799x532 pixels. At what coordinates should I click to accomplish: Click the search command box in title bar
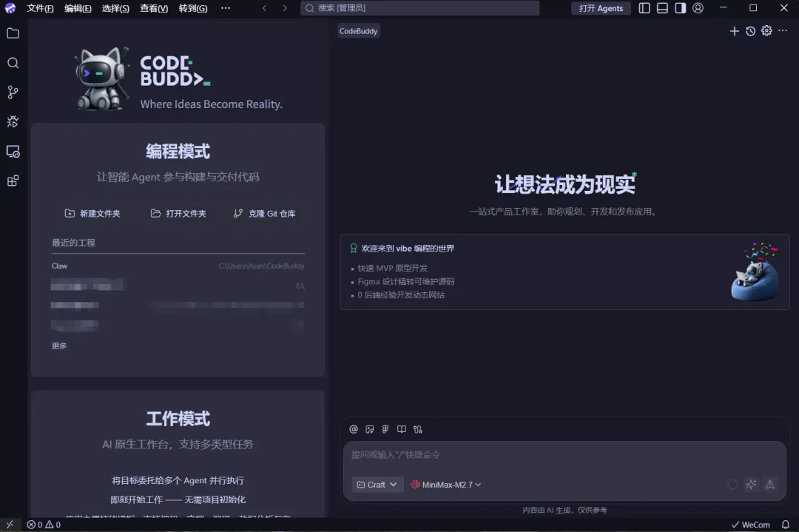point(420,8)
